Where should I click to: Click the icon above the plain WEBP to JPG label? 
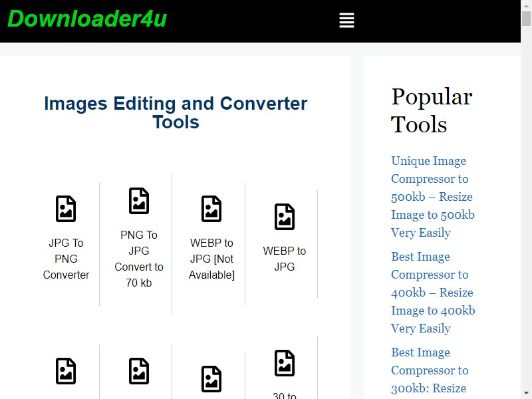point(285,217)
